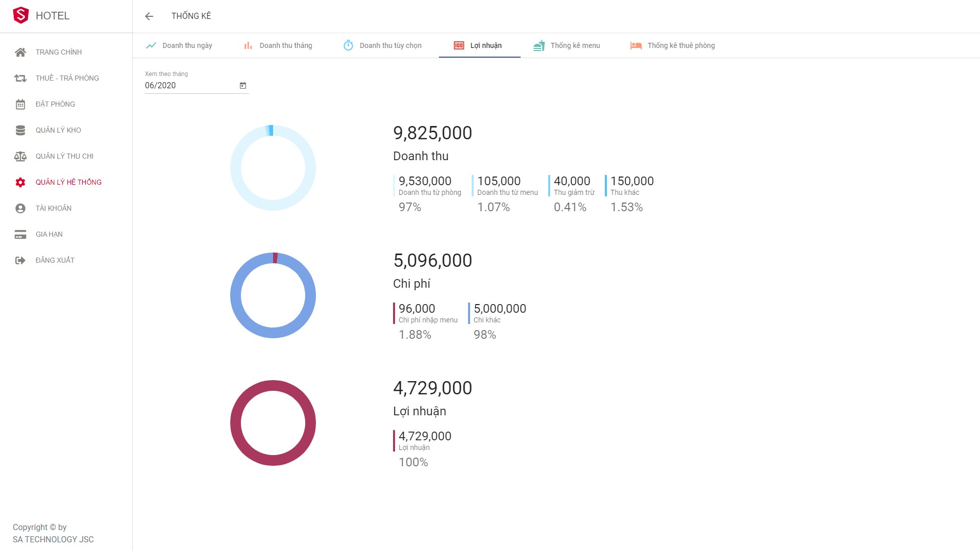The width and height of the screenshot is (980, 551).
Task: Switch to Doanh thu tháng tab
Action: [278, 45]
